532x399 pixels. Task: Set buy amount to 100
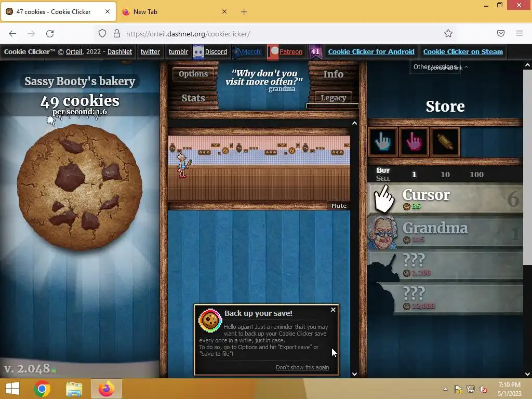tap(476, 175)
